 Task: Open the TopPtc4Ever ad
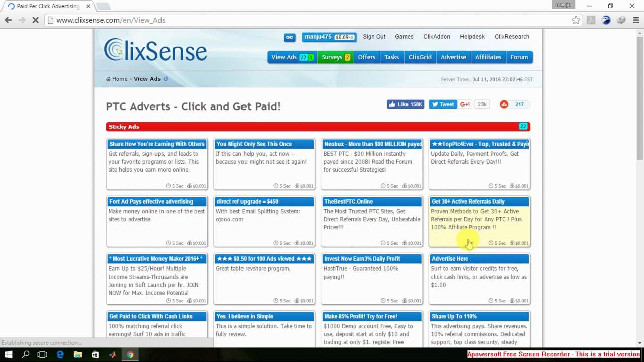pyautogui.click(x=479, y=164)
